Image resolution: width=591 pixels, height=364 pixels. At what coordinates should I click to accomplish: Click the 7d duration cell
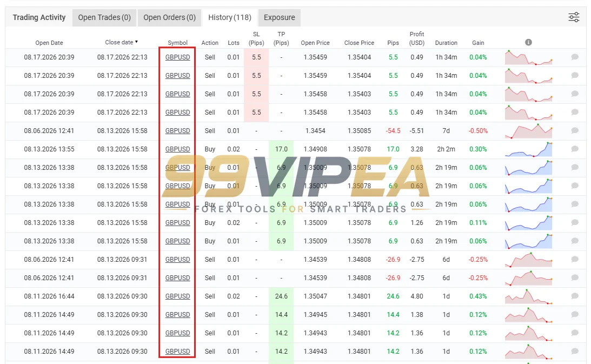[x=446, y=130]
